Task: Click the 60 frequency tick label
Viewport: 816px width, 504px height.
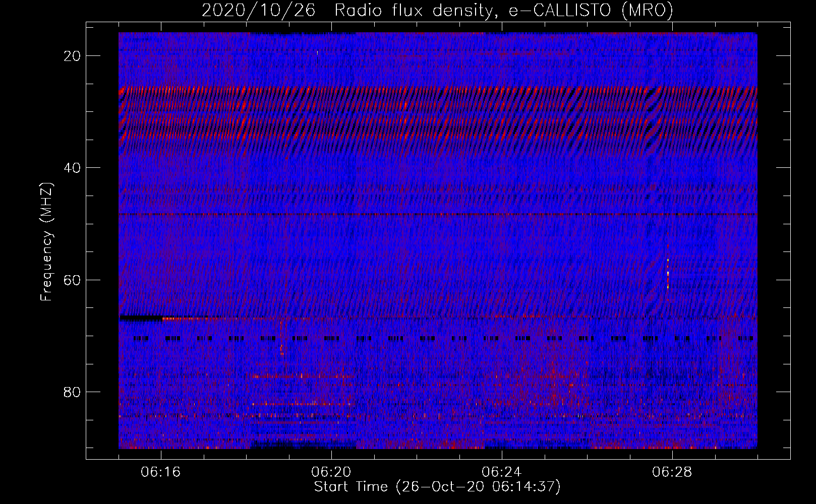Action: [72, 280]
